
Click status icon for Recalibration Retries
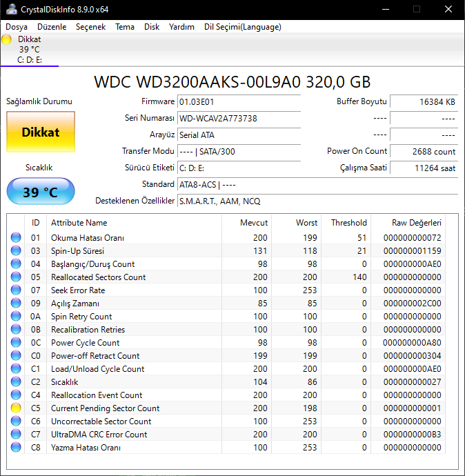[x=16, y=329]
